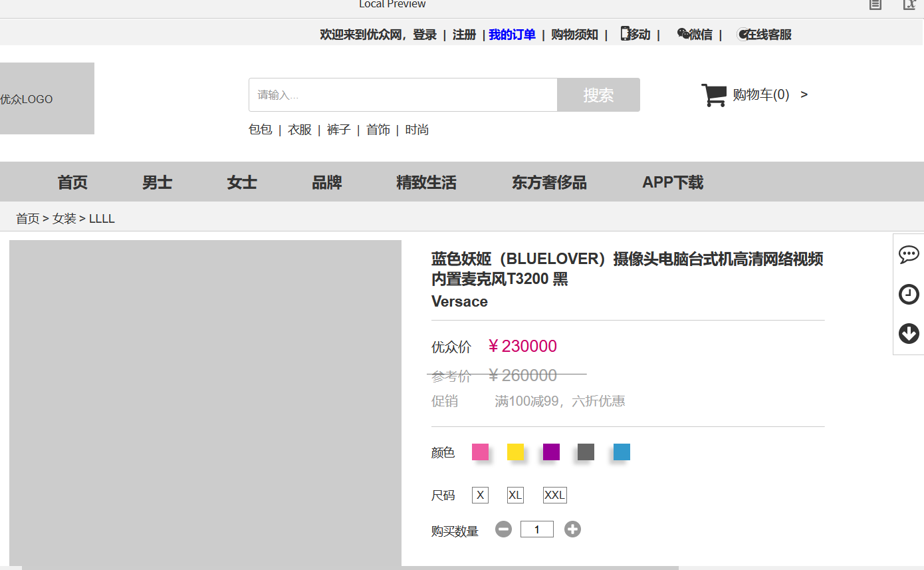The height and width of the screenshot is (570, 924).
Task: Open the 女士 navigation menu item
Action: click(x=242, y=182)
